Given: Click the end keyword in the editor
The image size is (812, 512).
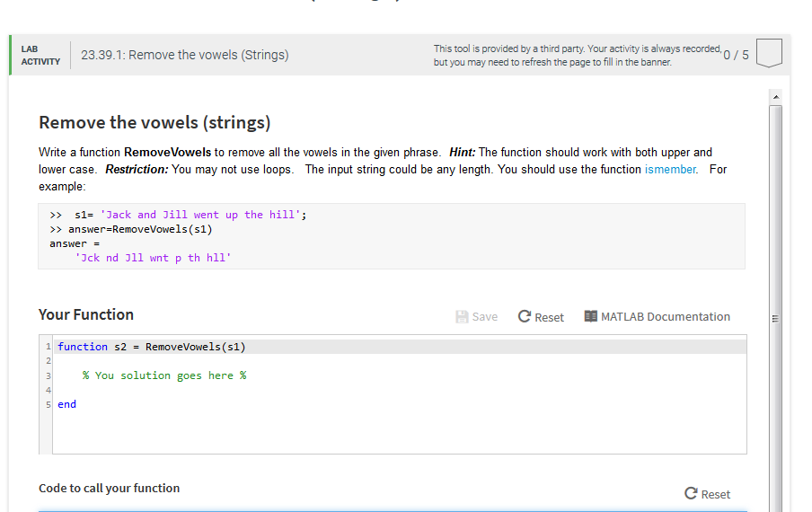Looking at the screenshot, I should [66, 404].
